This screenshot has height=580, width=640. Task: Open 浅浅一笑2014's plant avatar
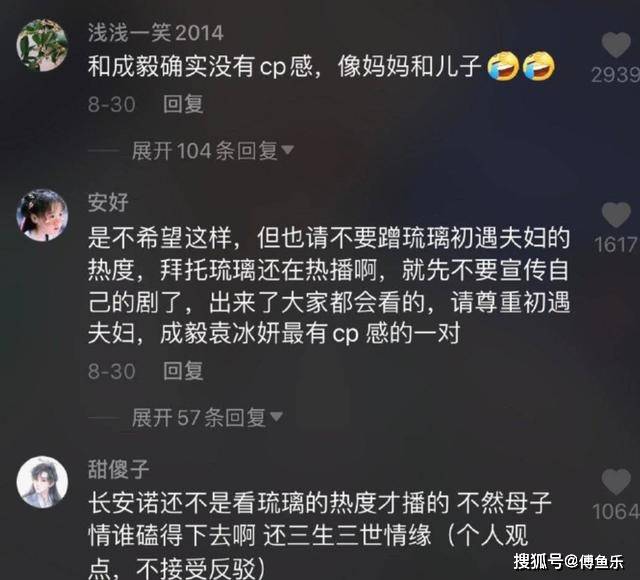pyautogui.click(x=42, y=45)
